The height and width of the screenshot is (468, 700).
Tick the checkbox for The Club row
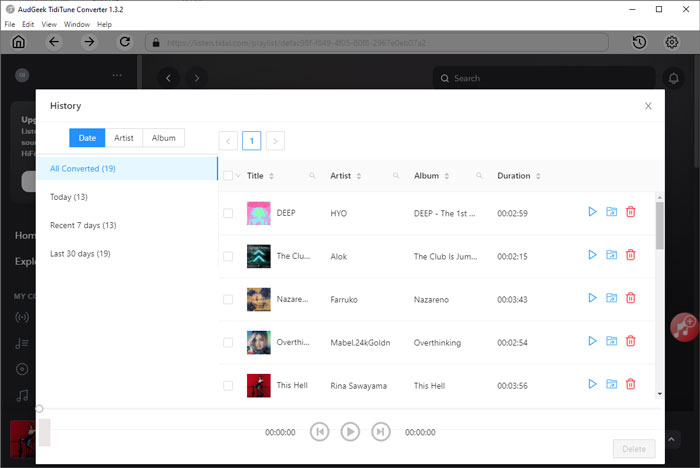point(228,256)
